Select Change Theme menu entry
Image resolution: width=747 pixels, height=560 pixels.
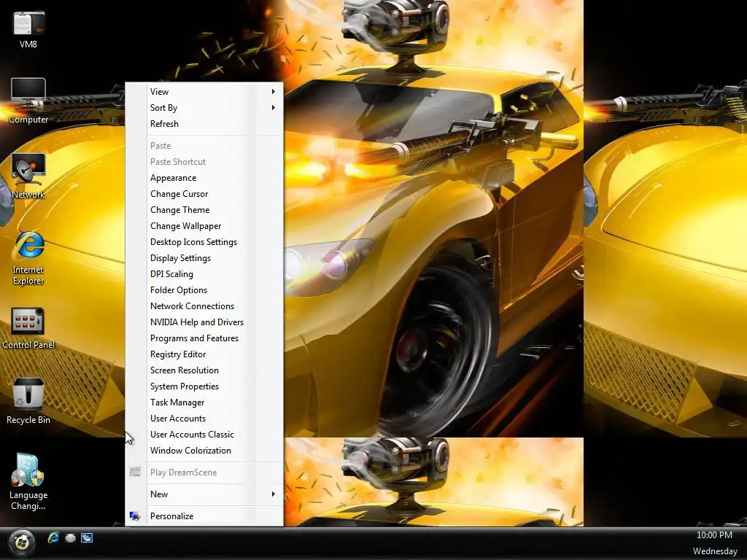coord(204,210)
